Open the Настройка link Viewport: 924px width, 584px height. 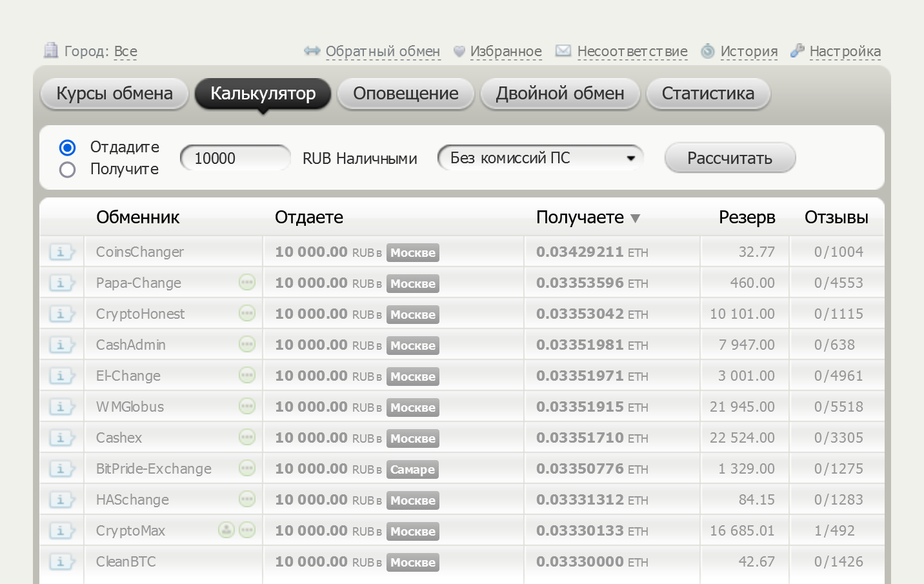(x=845, y=51)
